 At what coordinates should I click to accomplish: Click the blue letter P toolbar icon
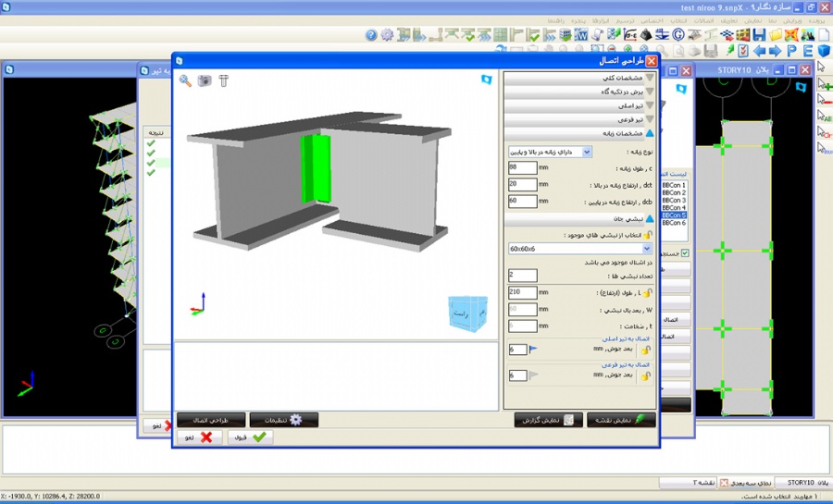coord(791,51)
